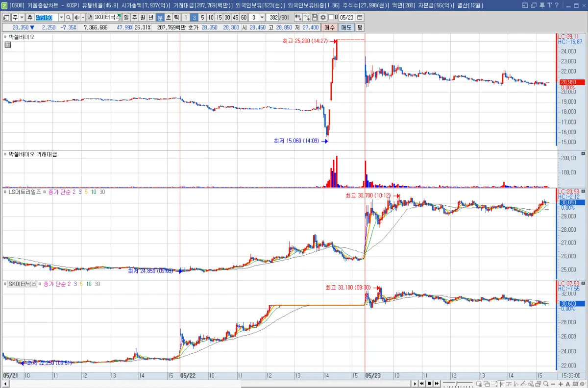
Task: Click the 매수 buy button
Action: pos(330,27)
